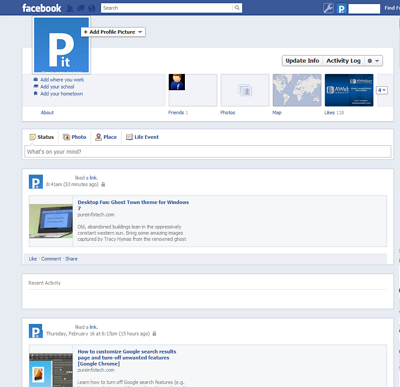Open Desktop Fun: Ghost Town theme link
The width and height of the screenshot is (400, 387).
click(x=133, y=205)
